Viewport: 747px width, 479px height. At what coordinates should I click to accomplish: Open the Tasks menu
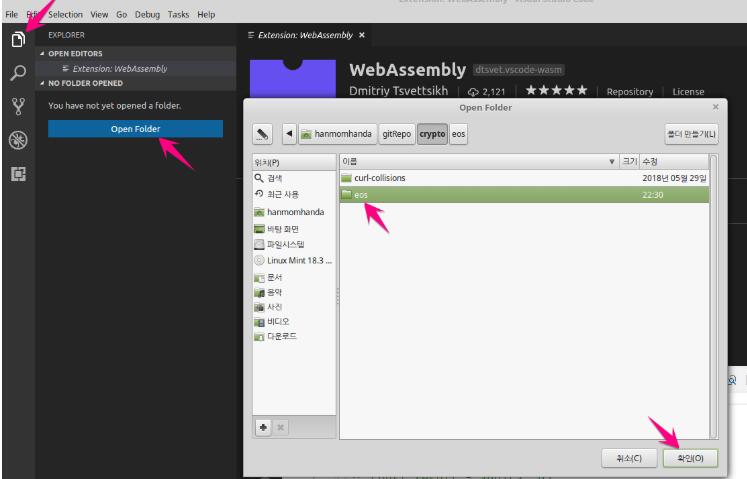point(178,14)
